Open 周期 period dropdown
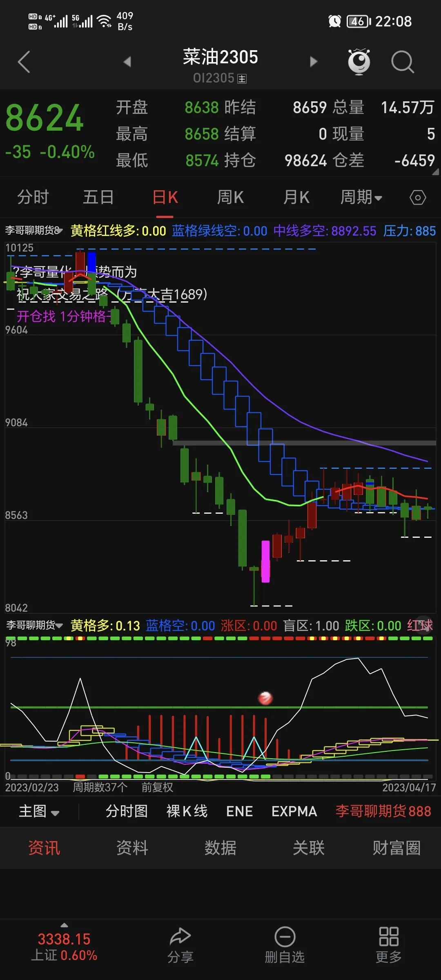Viewport: 441px width, 980px height. [x=361, y=198]
